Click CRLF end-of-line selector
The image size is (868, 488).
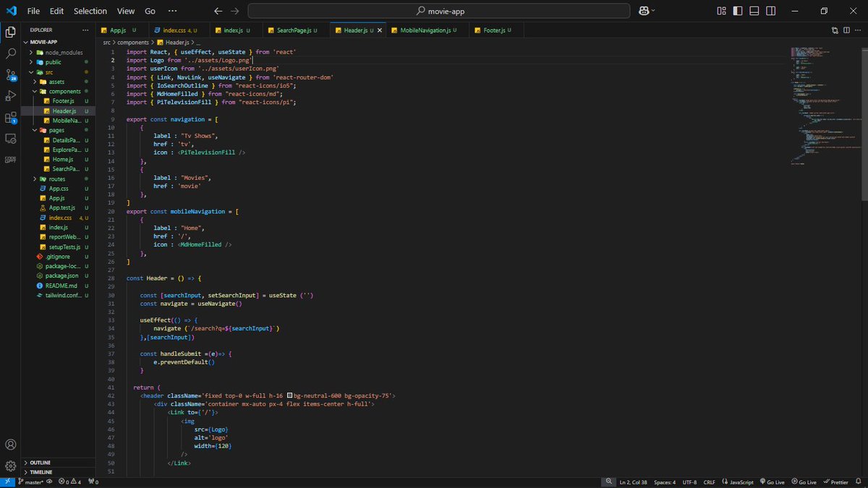(x=709, y=482)
